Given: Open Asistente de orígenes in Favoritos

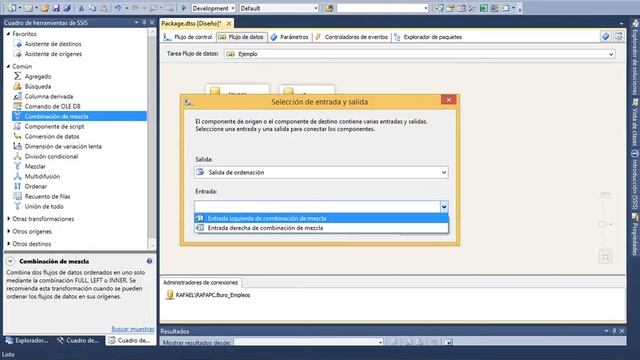Looking at the screenshot, I should [53, 54].
